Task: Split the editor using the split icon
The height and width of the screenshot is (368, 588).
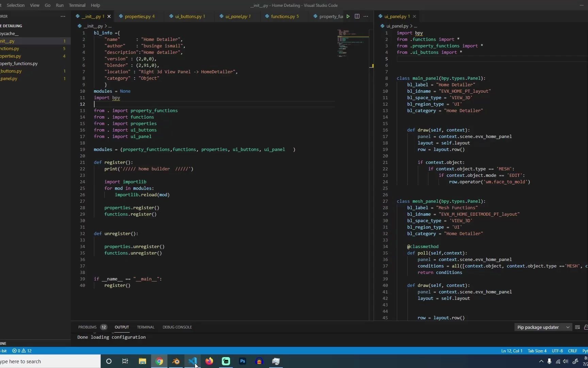Action: (357, 16)
